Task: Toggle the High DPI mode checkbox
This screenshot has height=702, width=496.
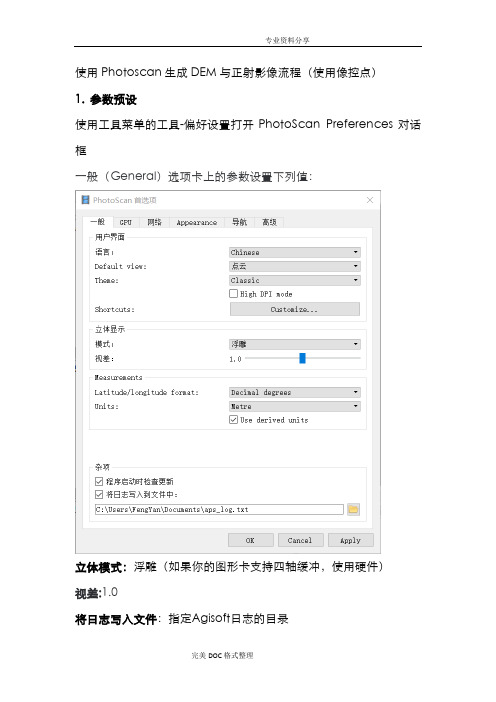Action: 233,294
